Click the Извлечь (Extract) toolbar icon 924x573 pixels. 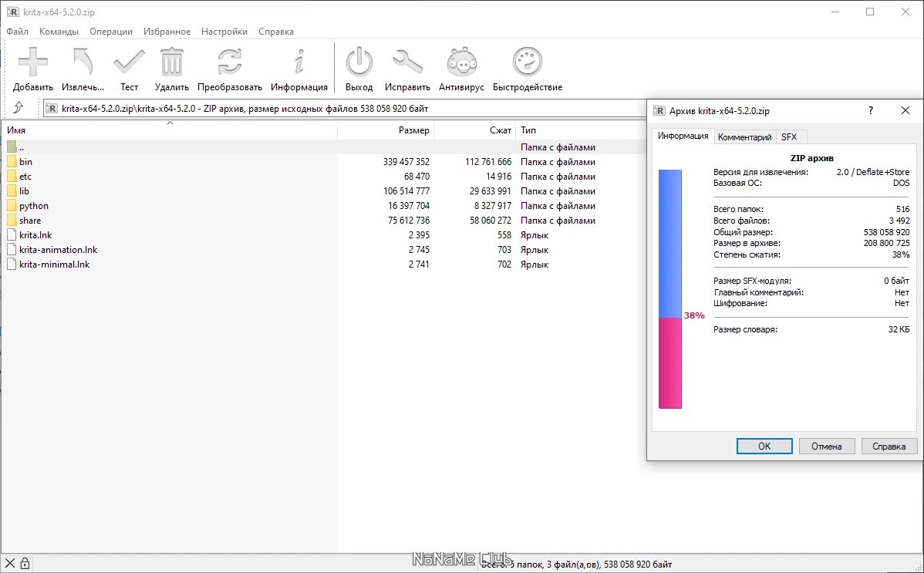82,62
